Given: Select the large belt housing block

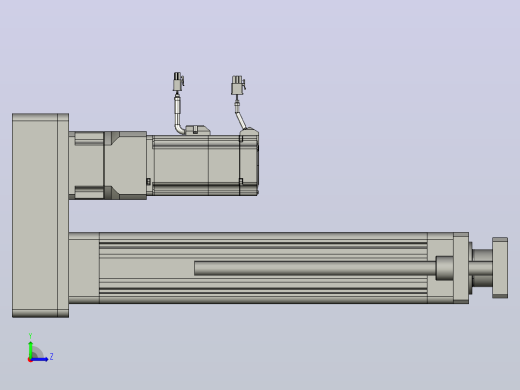Looking at the screenshot, I should 40,215.
